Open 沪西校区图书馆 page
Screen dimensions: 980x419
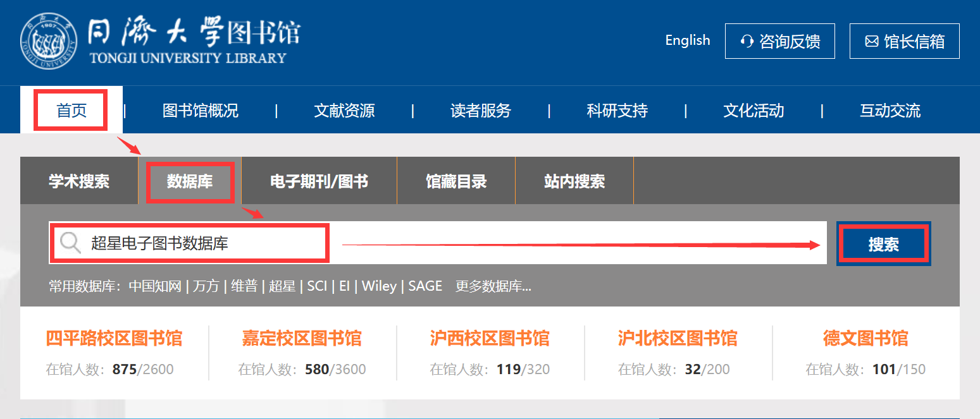pyautogui.click(x=490, y=338)
